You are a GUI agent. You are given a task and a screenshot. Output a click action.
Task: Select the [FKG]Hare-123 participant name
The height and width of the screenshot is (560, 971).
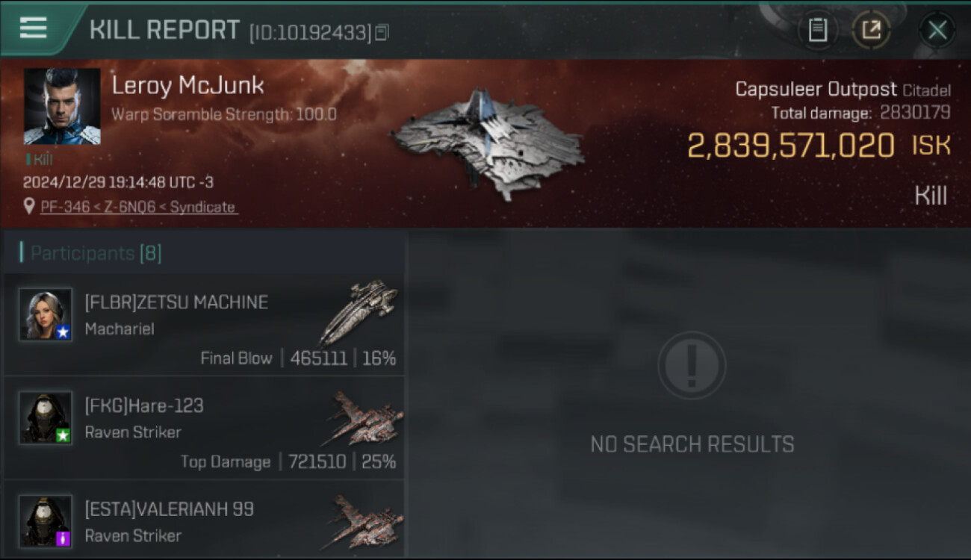pos(144,405)
